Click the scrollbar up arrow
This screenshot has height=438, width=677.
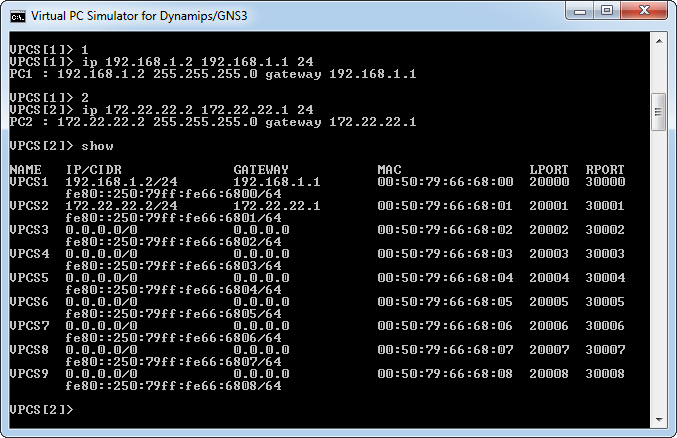pos(659,41)
